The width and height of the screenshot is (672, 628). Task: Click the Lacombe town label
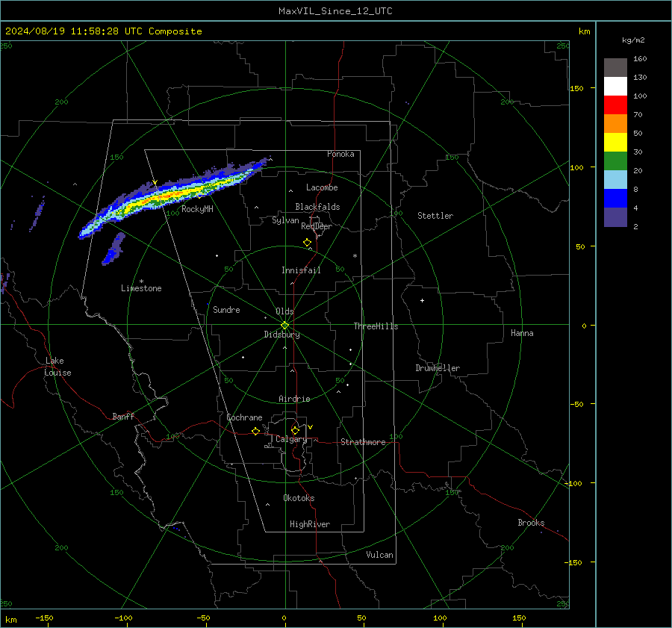322,187
